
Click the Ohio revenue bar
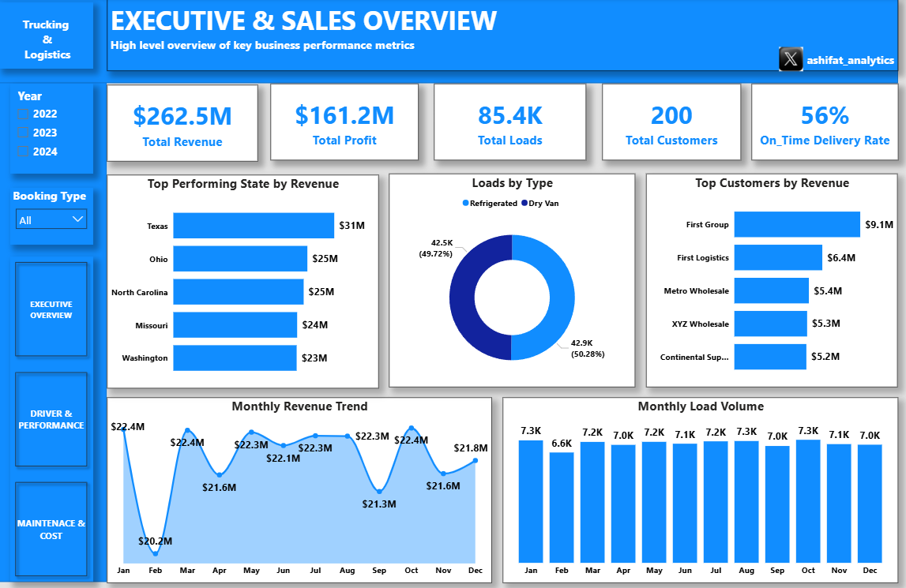click(x=240, y=259)
